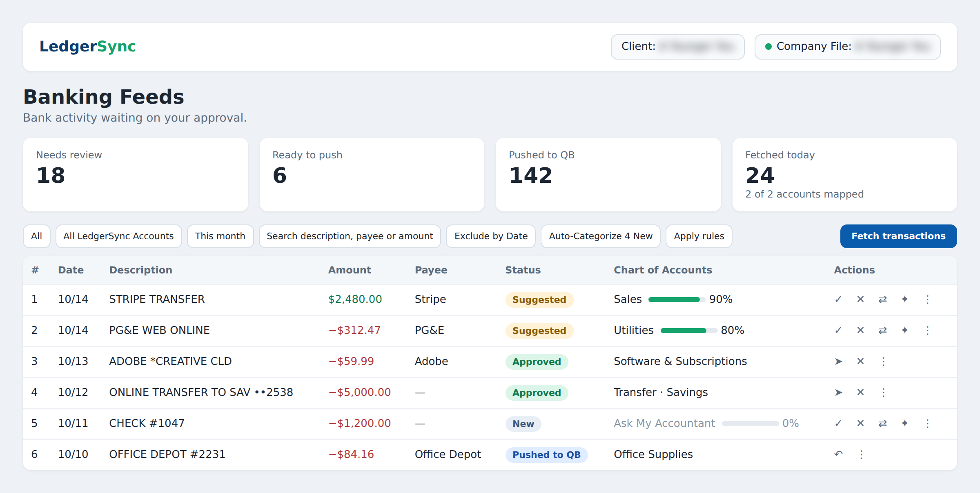The image size is (980, 493).
Task: Click Software & Subscriptions account cell
Action: pyautogui.click(x=680, y=361)
